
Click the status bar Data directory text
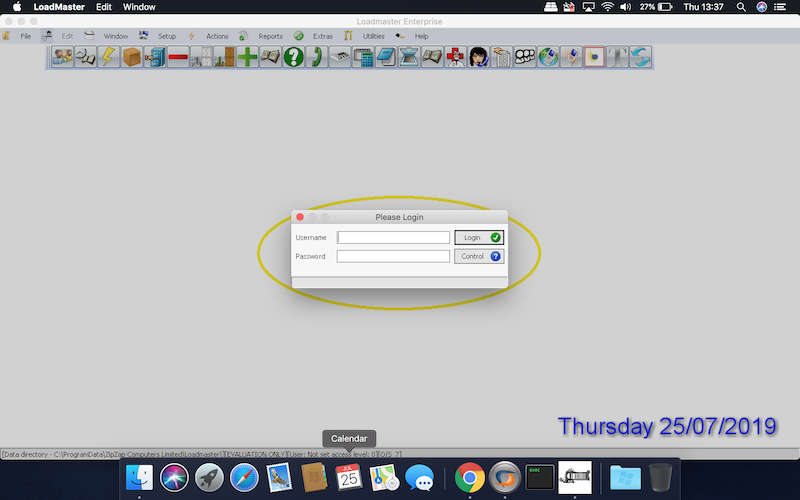(x=202, y=454)
